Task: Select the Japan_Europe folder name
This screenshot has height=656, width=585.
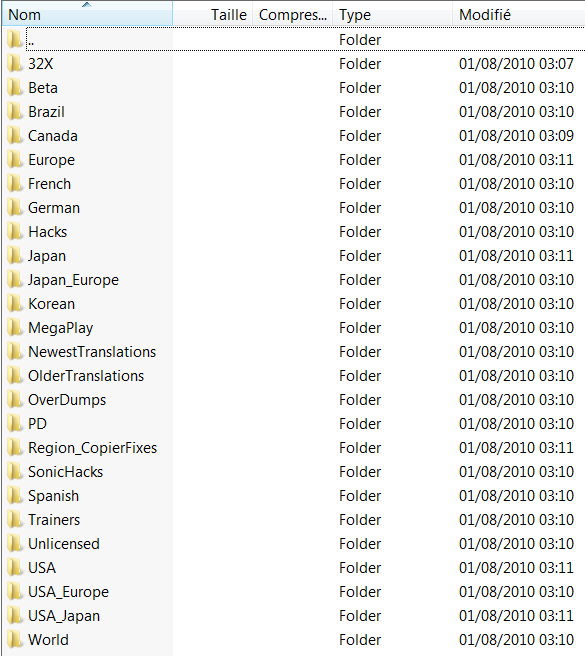Action: (x=73, y=280)
